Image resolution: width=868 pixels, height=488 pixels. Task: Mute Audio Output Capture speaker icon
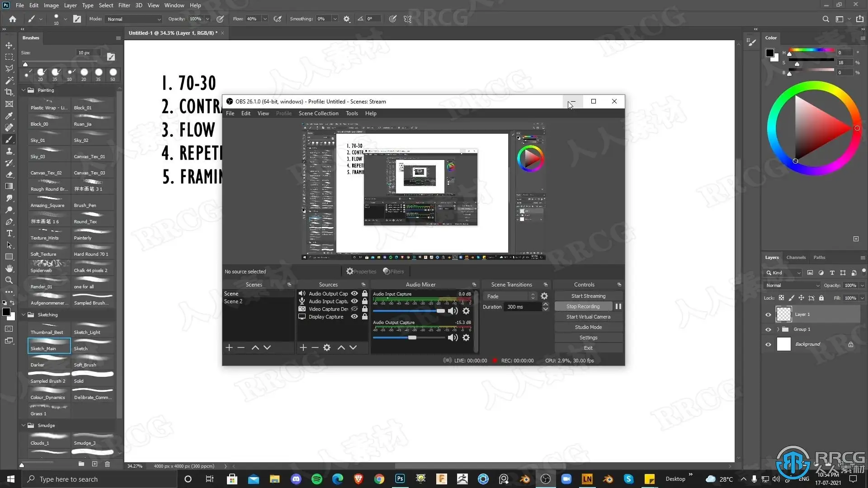tap(453, 338)
